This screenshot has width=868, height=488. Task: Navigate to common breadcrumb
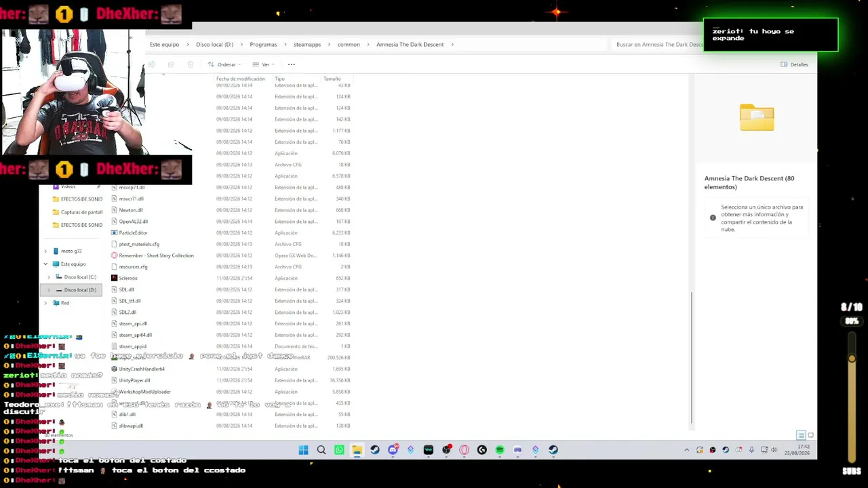point(349,45)
